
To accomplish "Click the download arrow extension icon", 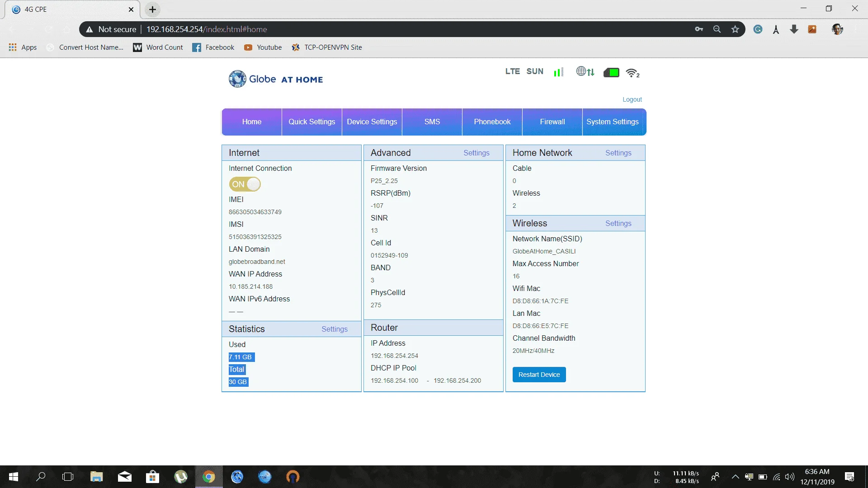I will (x=794, y=29).
